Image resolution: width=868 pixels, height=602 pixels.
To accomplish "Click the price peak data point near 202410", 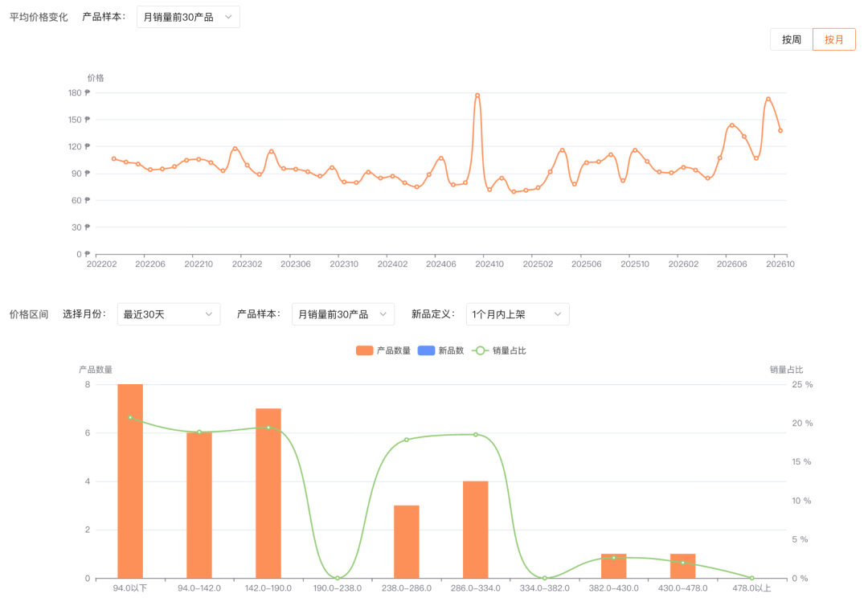I will (477, 96).
